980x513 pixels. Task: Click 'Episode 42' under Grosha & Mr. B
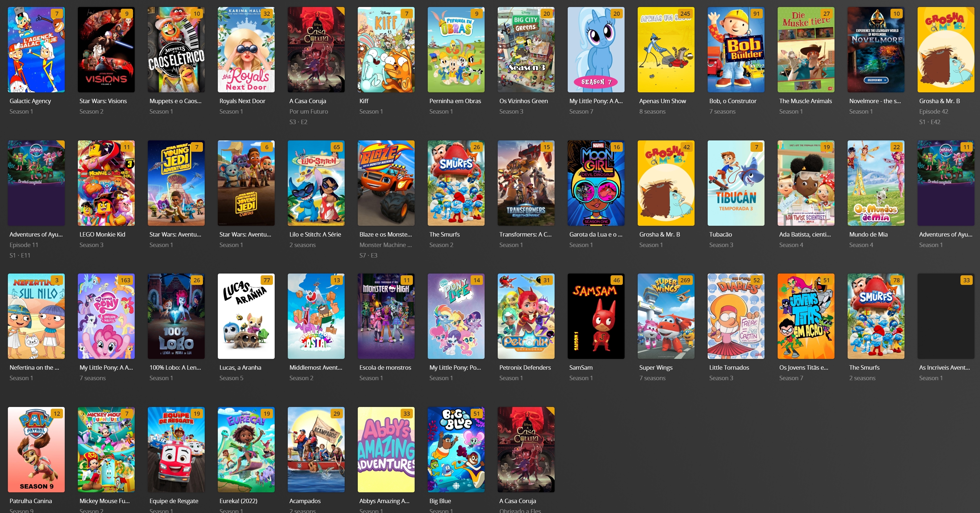[x=934, y=111]
